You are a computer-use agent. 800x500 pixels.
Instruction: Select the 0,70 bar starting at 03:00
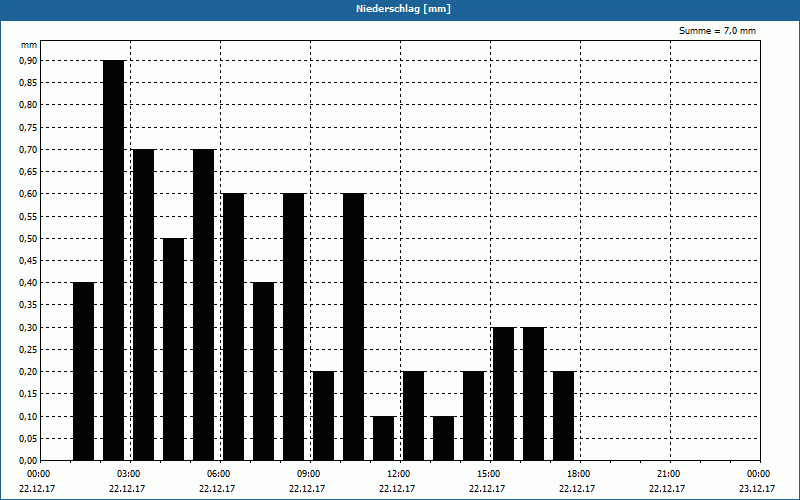[x=143, y=305]
